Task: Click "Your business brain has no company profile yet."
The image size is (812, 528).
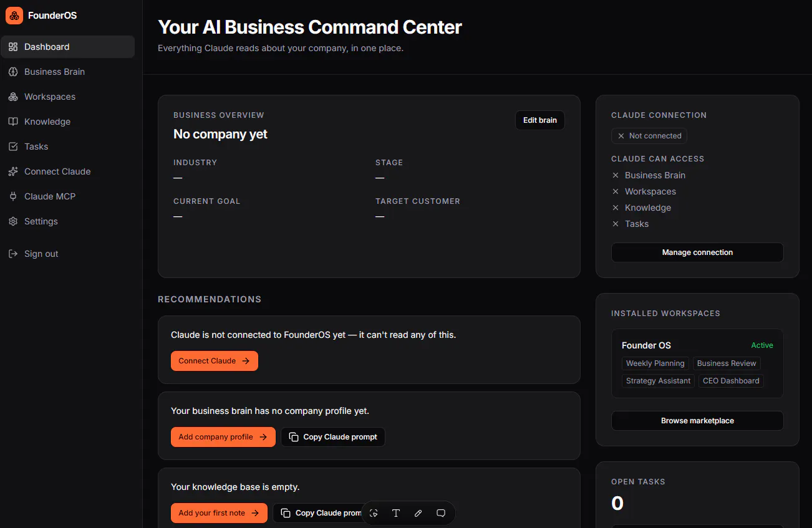Action: pyautogui.click(x=270, y=411)
